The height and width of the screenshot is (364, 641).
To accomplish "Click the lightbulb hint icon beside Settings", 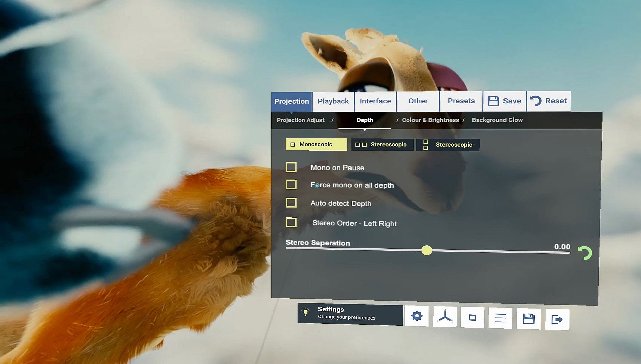I will pyautogui.click(x=306, y=312).
